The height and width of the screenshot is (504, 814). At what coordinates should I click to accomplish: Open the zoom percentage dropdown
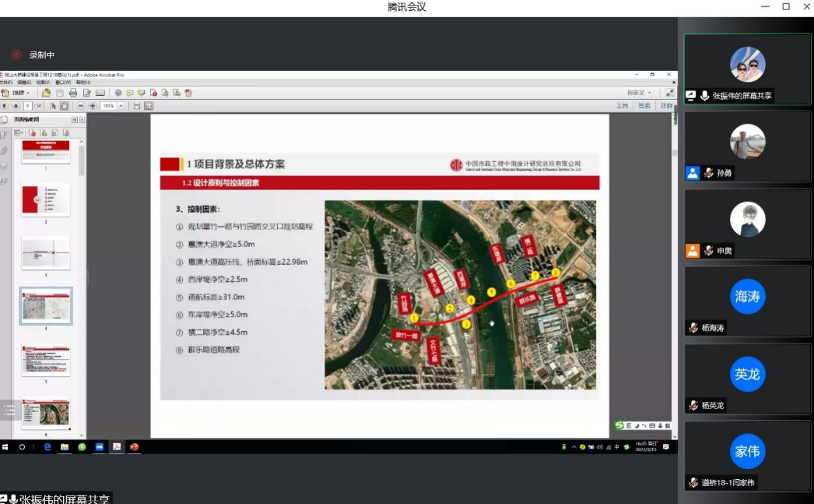tap(121, 106)
